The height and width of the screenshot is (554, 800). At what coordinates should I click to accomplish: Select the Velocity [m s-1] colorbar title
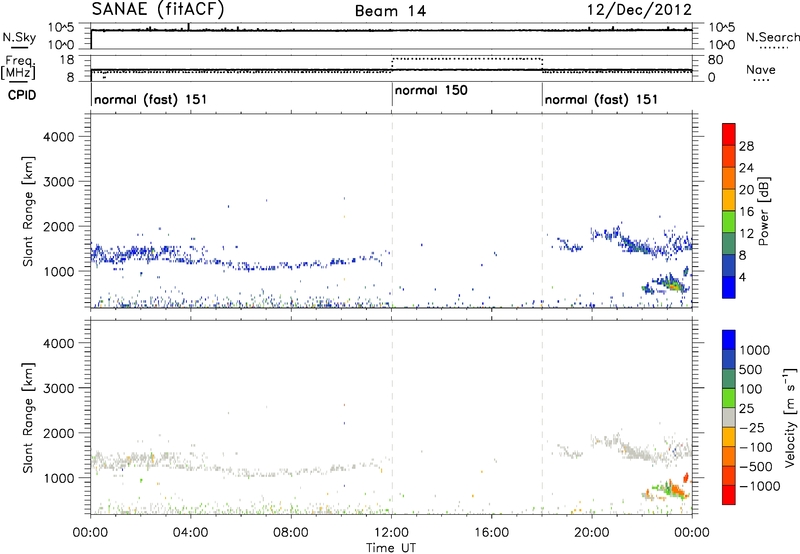coord(790,417)
